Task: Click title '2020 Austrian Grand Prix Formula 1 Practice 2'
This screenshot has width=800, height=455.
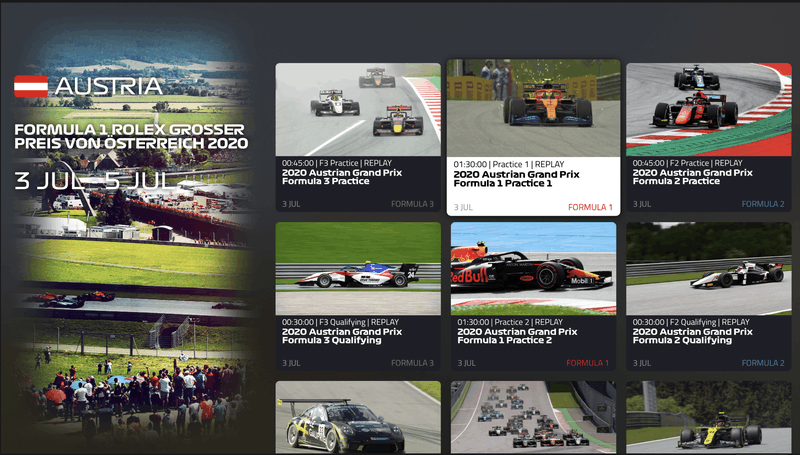Action: pyautogui.click(x=517, y=336)
